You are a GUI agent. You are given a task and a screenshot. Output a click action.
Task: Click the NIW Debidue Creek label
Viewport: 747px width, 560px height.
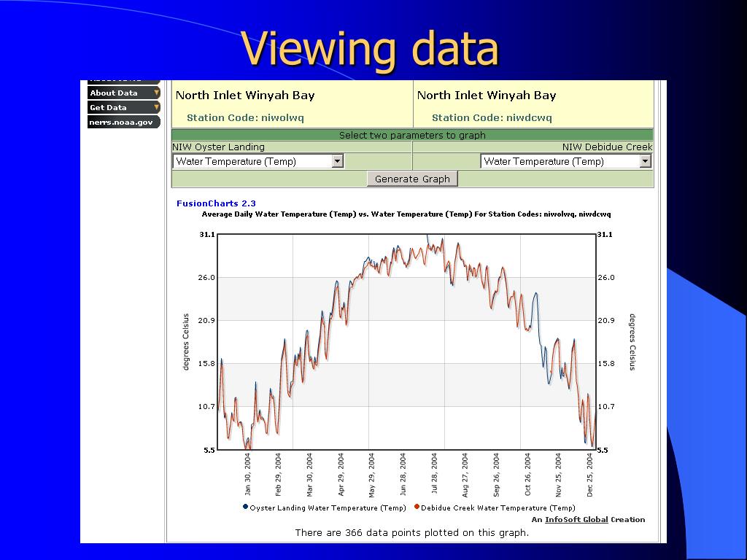point(608,147)
